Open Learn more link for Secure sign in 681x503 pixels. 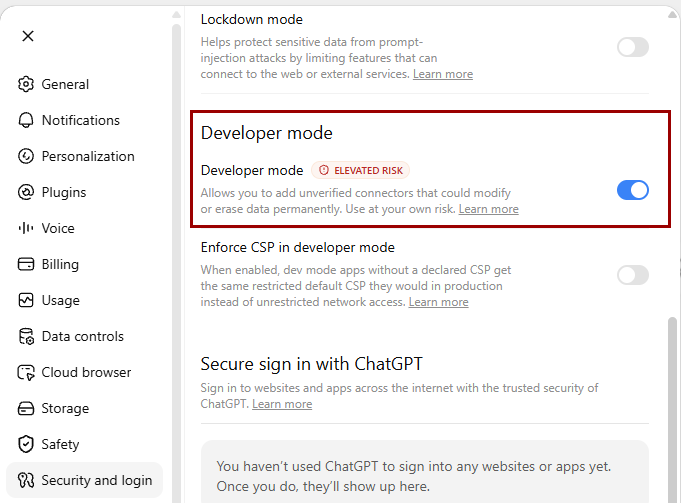282,404
